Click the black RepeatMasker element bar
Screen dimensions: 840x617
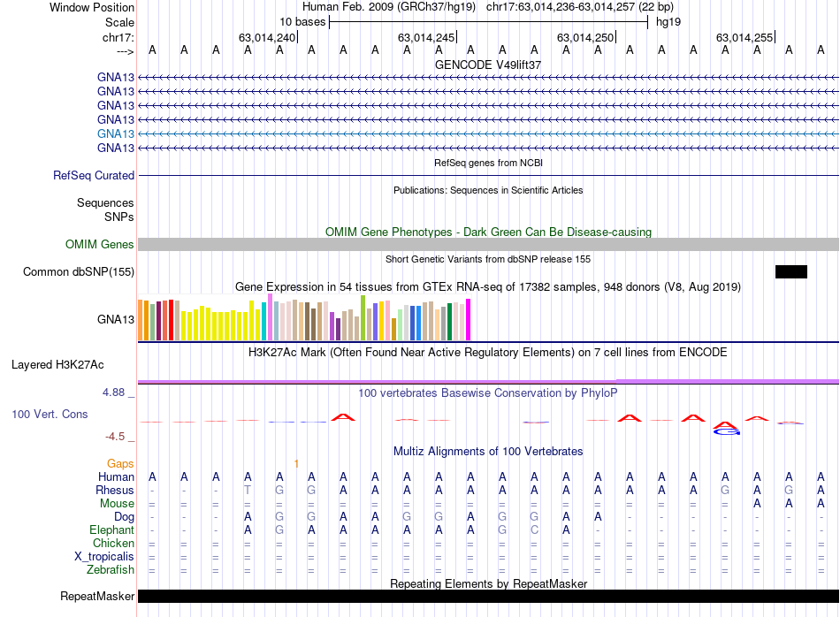[x=488, y=597]
